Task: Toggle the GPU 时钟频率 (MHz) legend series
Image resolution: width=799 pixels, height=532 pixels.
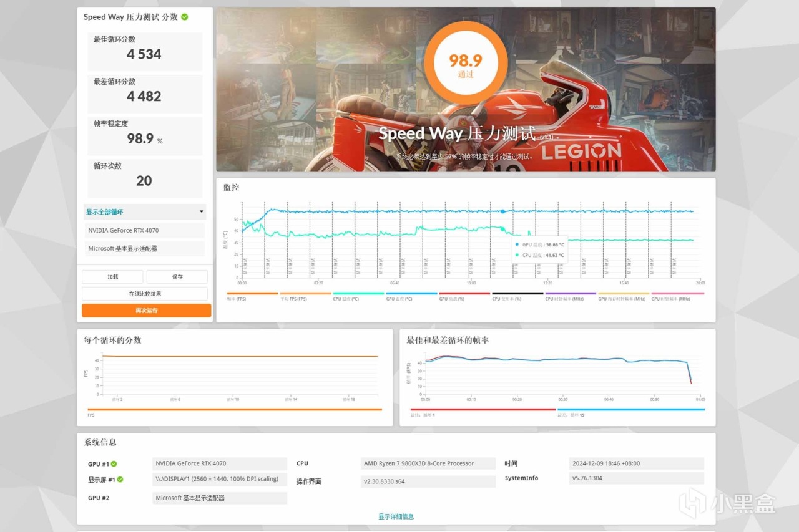Action: (677, 297)
